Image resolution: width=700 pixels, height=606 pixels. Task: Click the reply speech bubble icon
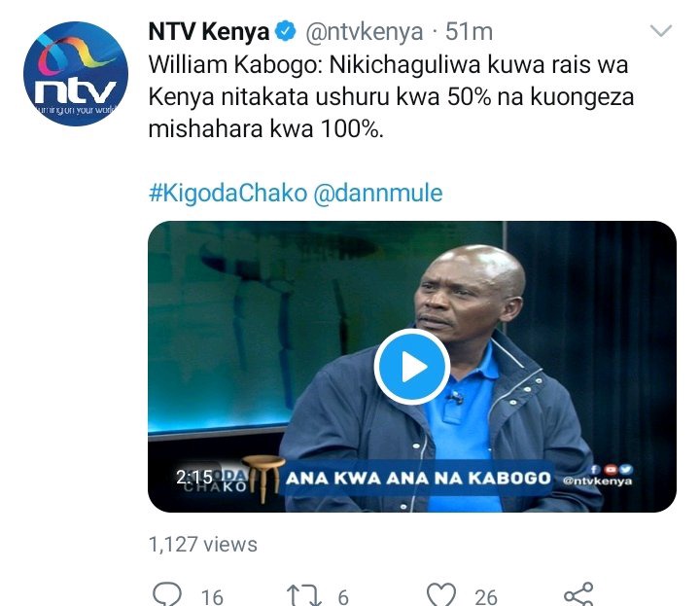pyautogui.click(x=167, y=594)
